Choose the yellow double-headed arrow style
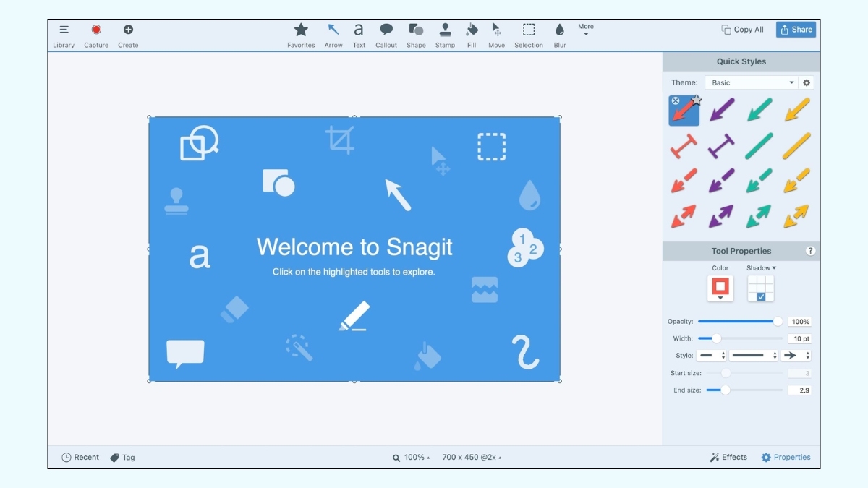 pos(796,216)
